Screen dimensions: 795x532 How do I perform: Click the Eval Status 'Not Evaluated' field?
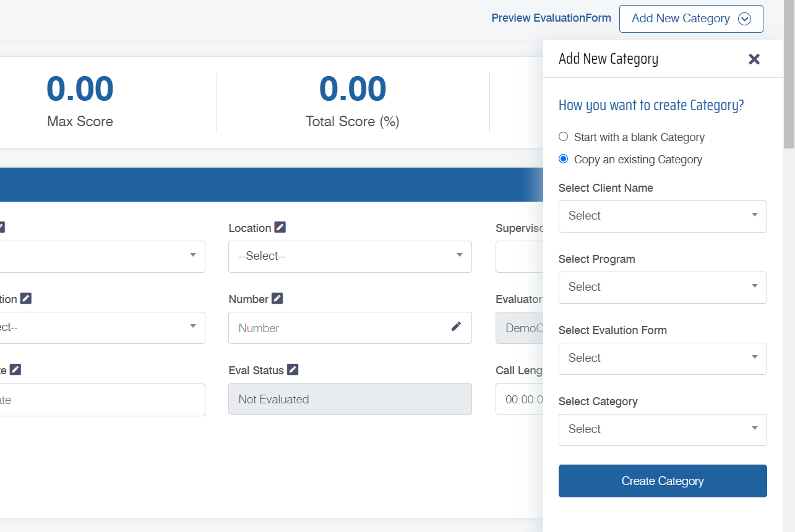pos(350,399)
